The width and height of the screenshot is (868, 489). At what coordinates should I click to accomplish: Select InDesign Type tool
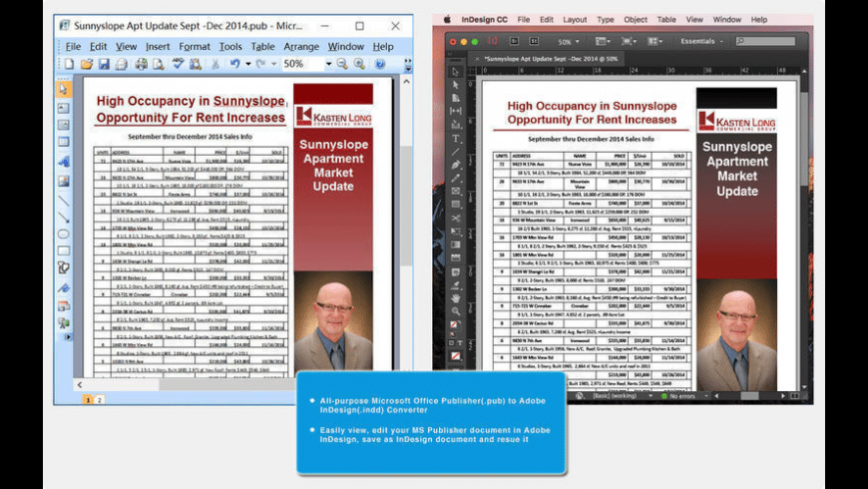456,139
